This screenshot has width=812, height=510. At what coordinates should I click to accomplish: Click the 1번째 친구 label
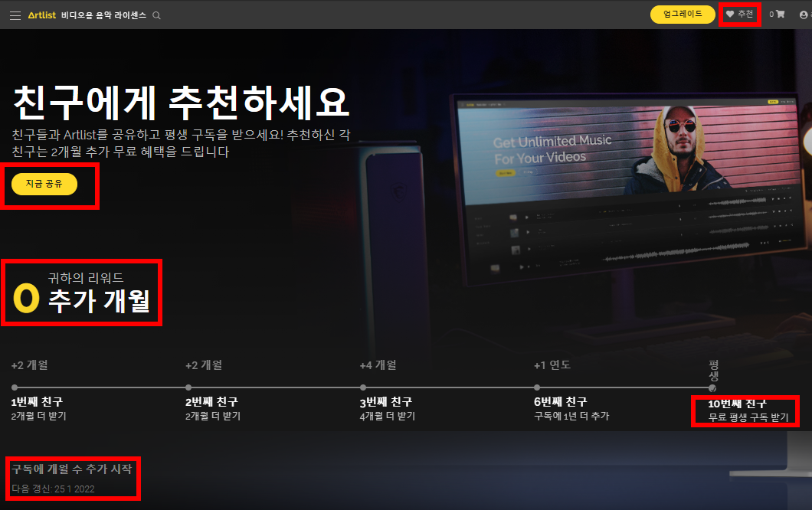pos(38,402)
